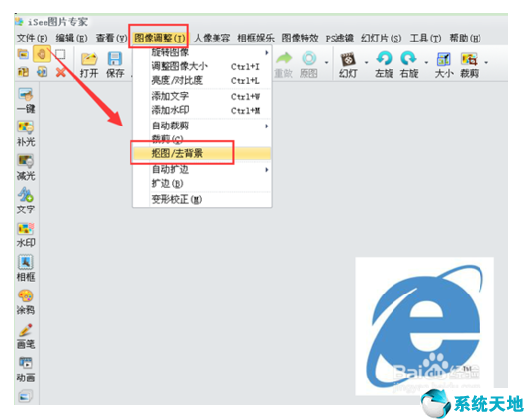The image size is (524, 420).
Task: Click the 打开 (Open) folder icon
Action: [x=89, y=59]
